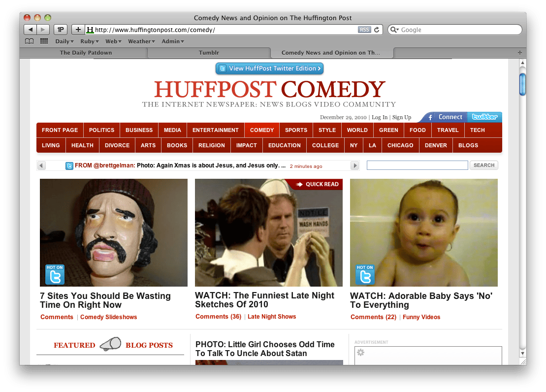Open the COLLEGE section
The image size is (546, 392).
point(325,145)
